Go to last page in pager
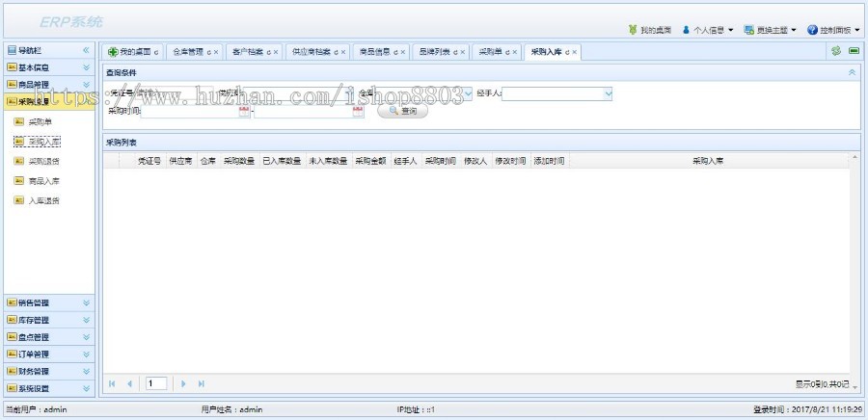 201,383
